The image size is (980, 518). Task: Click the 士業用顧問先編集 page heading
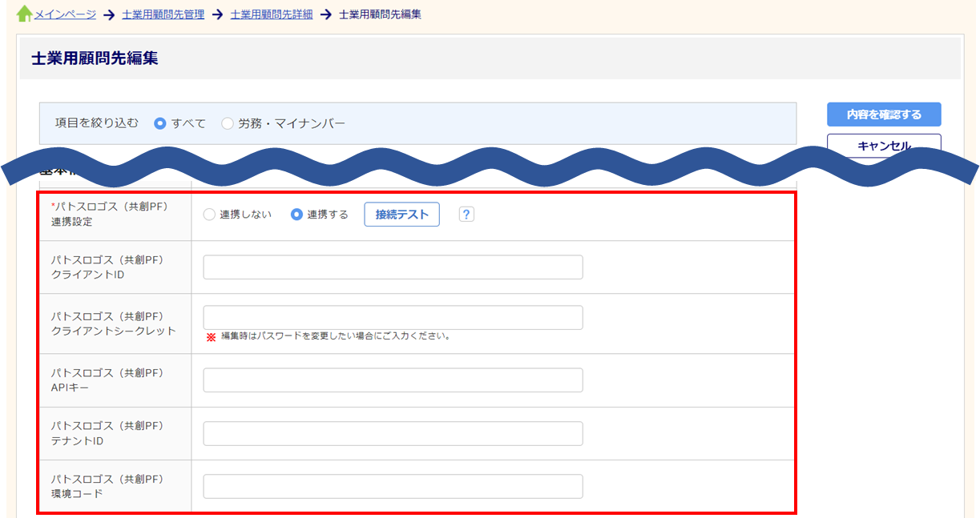(x=95, y=58)
